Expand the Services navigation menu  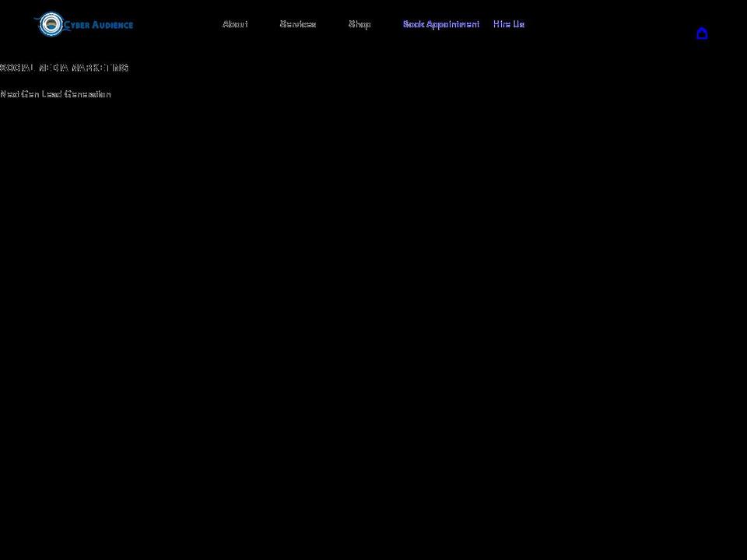(298, 24)
